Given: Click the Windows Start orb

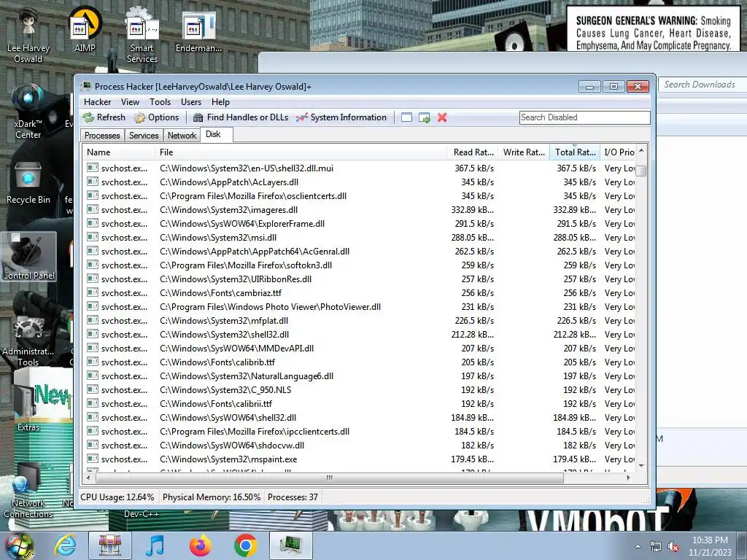Looking at the screenshot, I should click(x=19, y=545).
